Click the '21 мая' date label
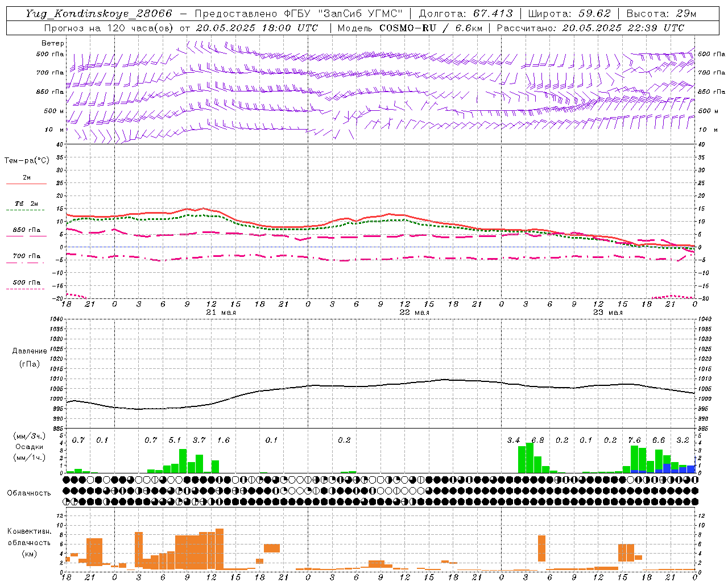Image resolution: width=728 pixels, height=582 pixels. (x=221, y=313)
